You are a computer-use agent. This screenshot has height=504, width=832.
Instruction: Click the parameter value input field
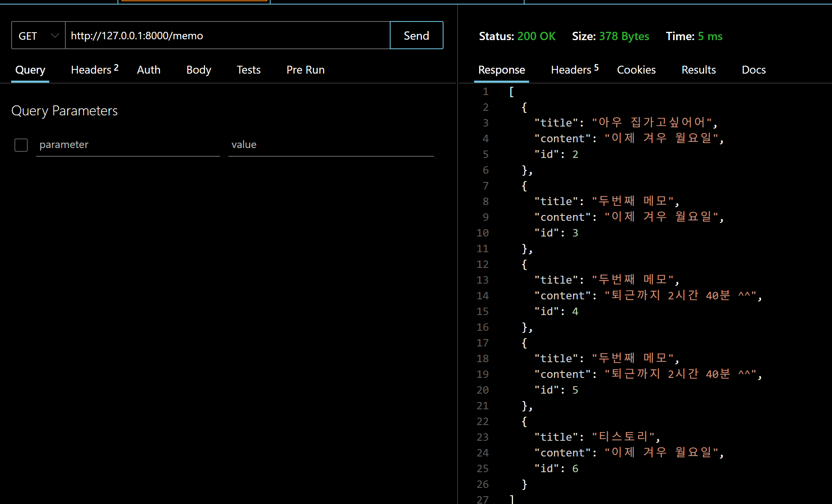pos(331,145)
